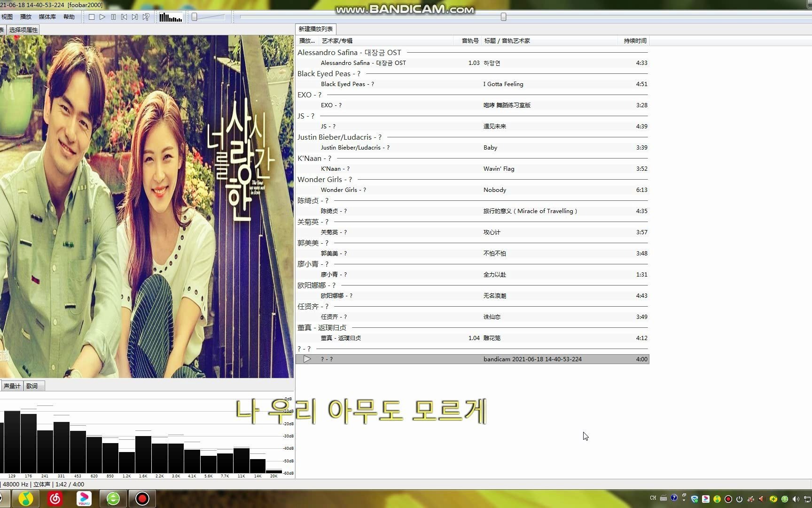Click the album art image
Screen dimensions: 812x508
pos(147,206)
